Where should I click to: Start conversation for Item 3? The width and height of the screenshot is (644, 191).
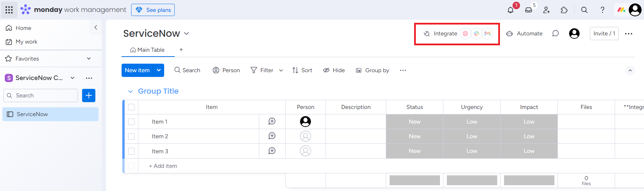272,151
